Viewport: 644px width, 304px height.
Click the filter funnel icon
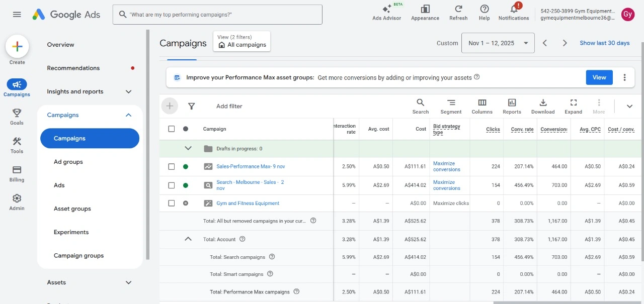tap(191, 106)
